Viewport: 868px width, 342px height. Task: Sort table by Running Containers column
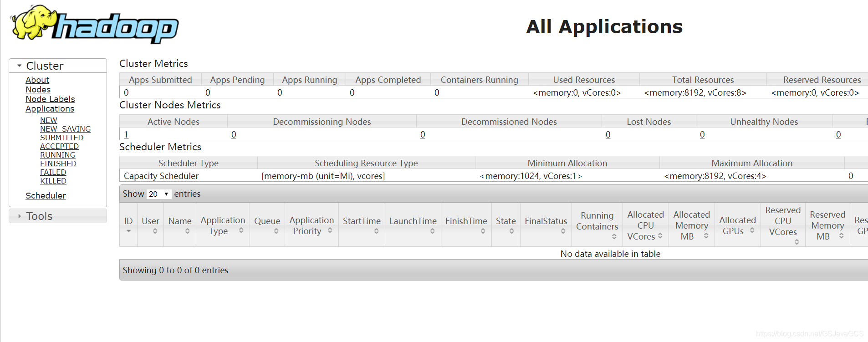click(x=597, y=225)
